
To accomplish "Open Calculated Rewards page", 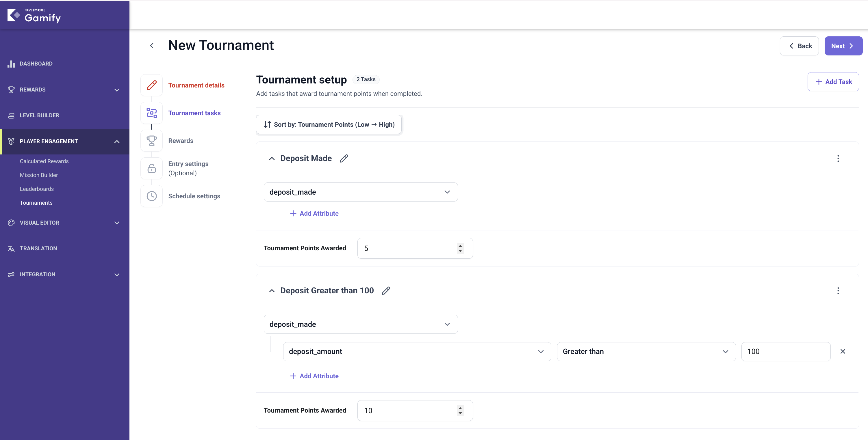I will [44, 161].
